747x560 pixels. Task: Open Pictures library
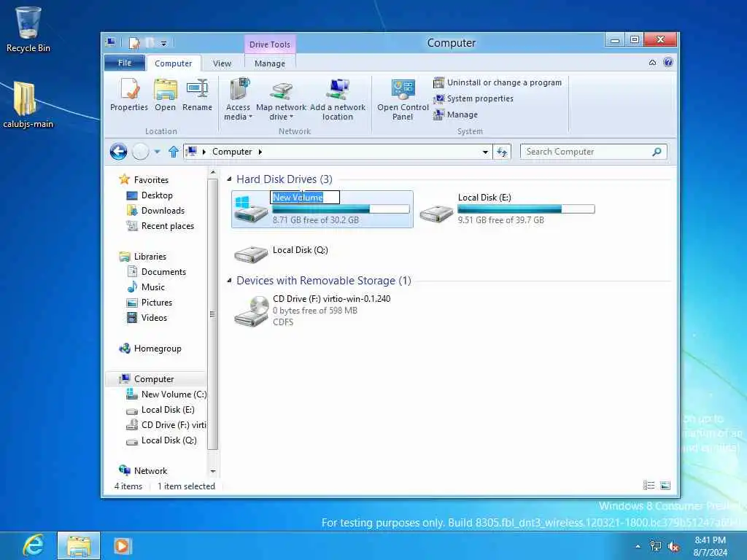coord(156,303)
